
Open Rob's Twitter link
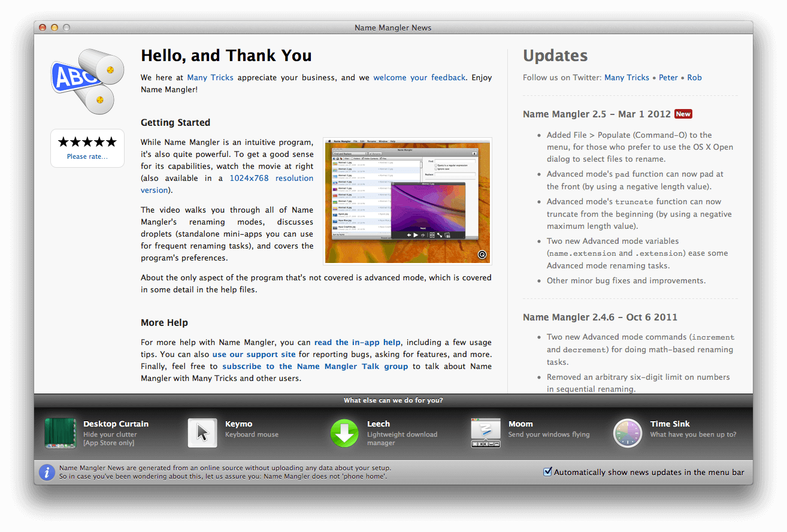tap(695, 77)
